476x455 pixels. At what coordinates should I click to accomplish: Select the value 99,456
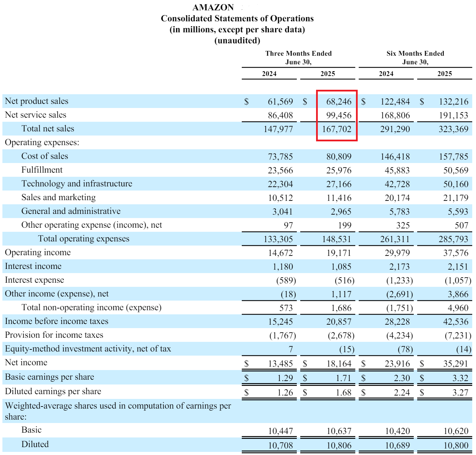tap(339, 115)
